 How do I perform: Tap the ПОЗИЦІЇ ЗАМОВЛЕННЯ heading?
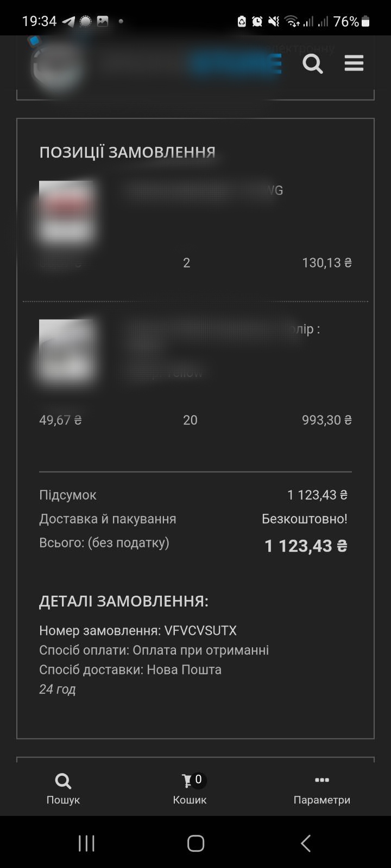point(127,152)
